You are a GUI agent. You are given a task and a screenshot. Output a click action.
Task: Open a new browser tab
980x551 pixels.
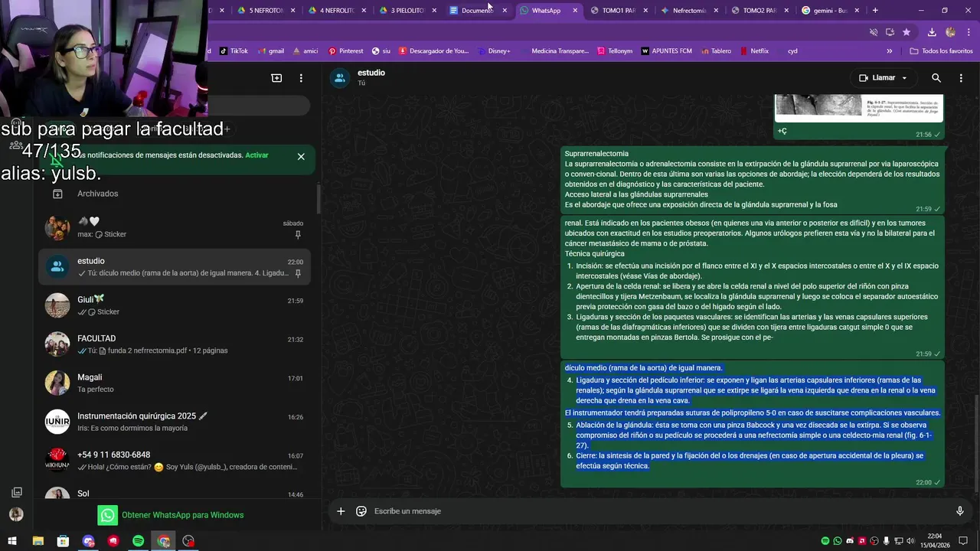[875, 11]
